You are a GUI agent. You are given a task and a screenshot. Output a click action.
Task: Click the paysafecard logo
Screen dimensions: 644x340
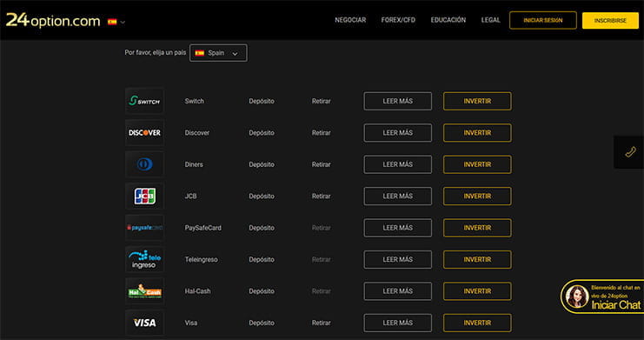click(x=144, y=227)
